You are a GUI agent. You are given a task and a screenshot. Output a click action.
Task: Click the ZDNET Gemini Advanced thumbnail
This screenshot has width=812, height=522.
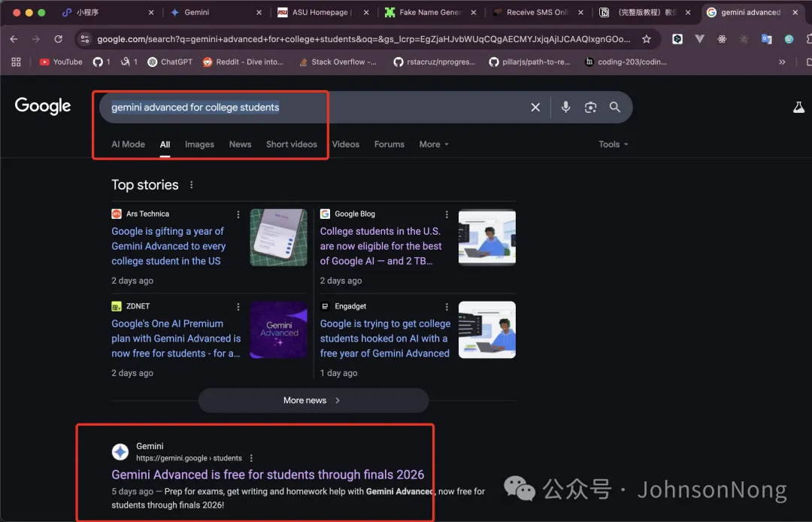[x=279, y=330]
